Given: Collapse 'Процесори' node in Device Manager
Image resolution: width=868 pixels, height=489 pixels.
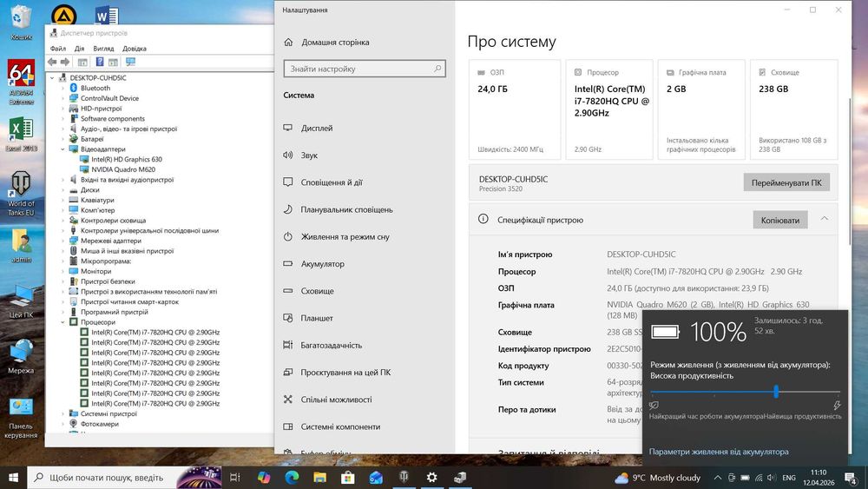Looking at the screenshot, I should click(62, 321).
